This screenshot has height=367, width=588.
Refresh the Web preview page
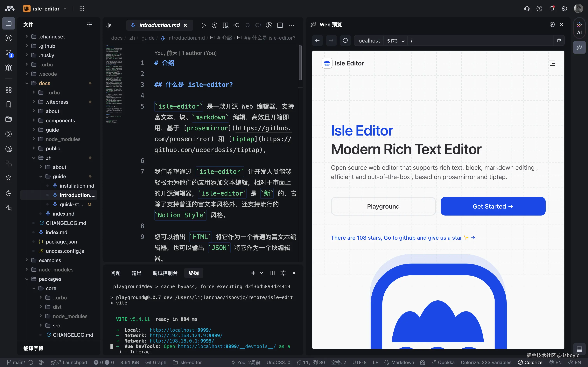(x=345, y=41)
